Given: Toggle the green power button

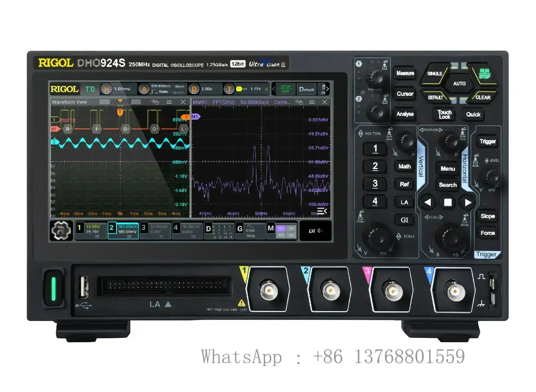Looking at the screenshot, I should [x=54, y=289].
